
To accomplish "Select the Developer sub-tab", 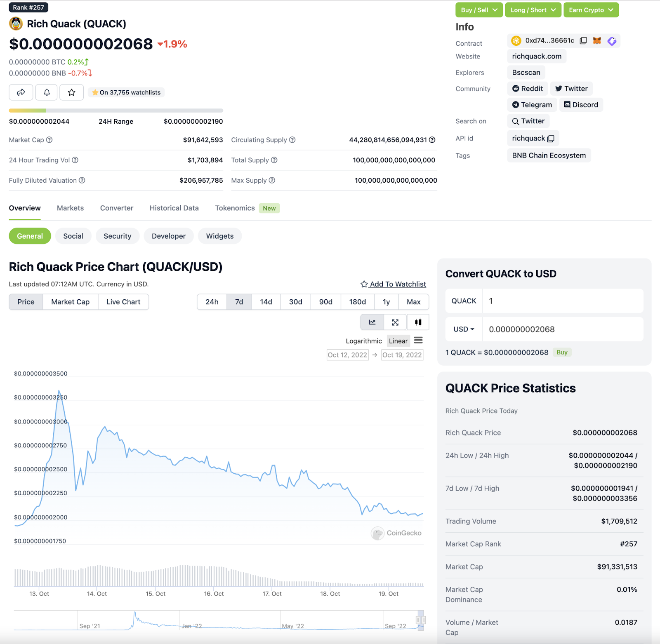I will [x=169, y=236].
